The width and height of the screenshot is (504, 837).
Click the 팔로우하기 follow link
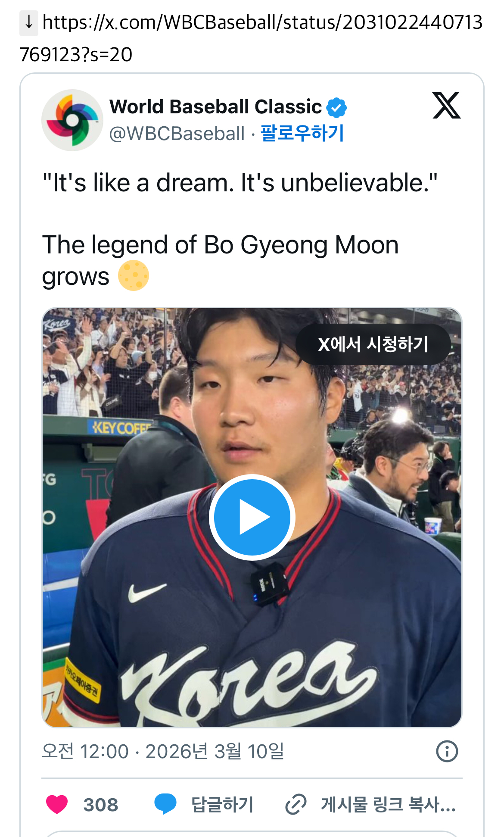pyautogui.click(x=302, y=133)
